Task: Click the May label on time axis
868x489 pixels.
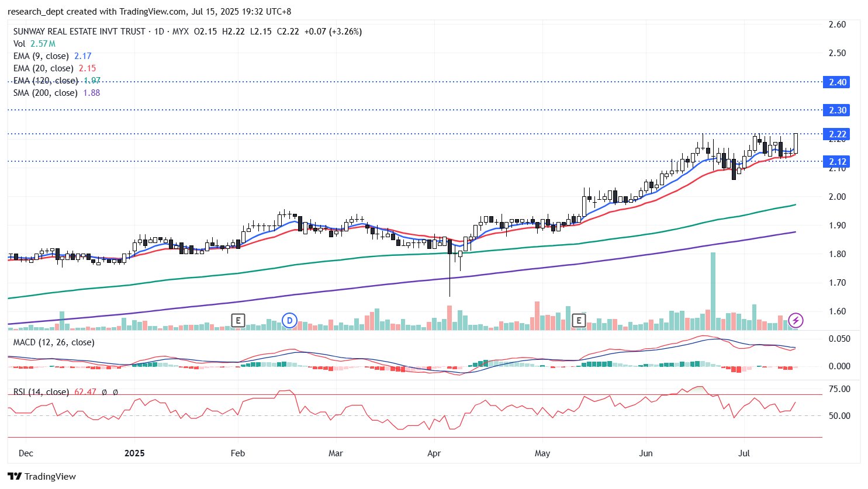Action: 542,453
